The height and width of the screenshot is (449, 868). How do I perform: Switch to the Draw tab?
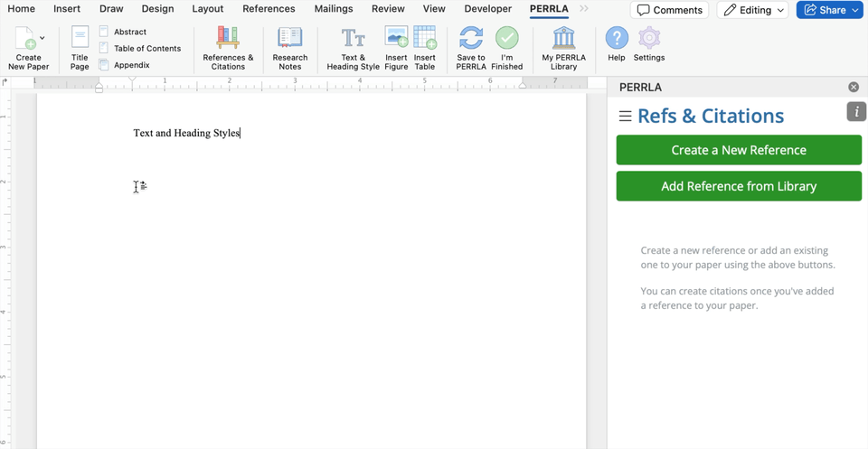click(x=111, y=9)
